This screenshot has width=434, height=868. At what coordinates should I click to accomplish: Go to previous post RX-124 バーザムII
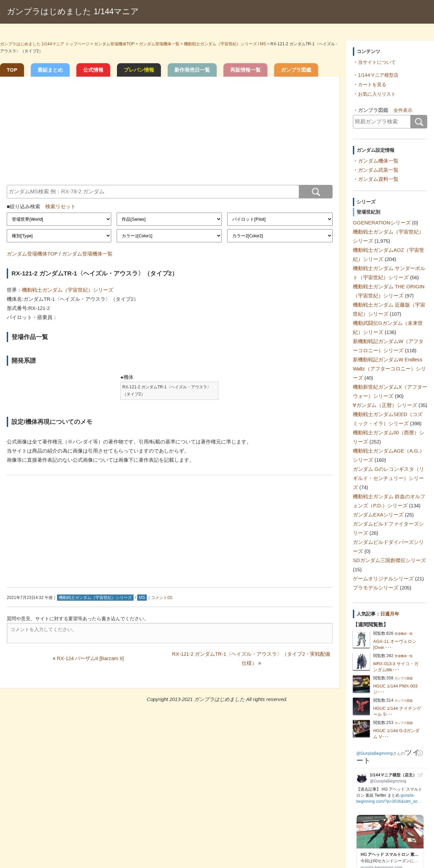90,658
